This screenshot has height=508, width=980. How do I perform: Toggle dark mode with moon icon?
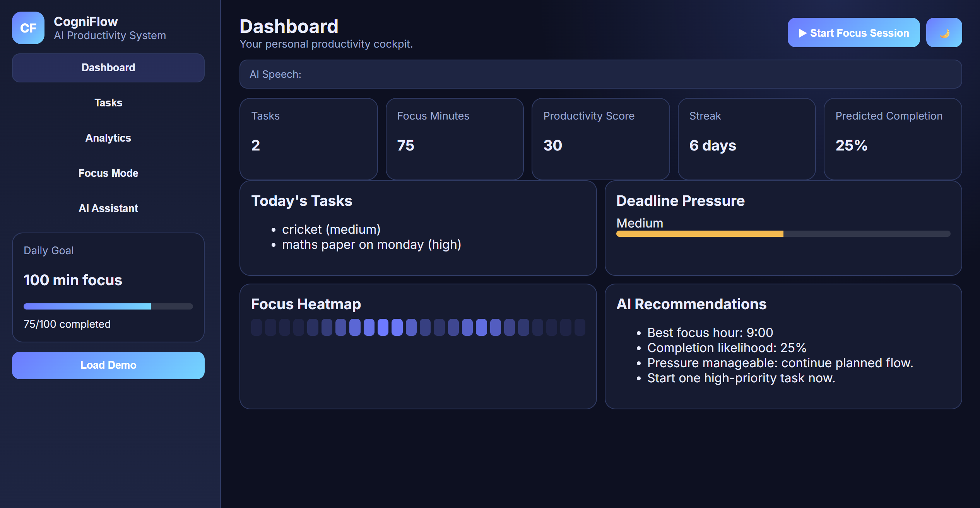pyautogui.click(x=944, y=33)
